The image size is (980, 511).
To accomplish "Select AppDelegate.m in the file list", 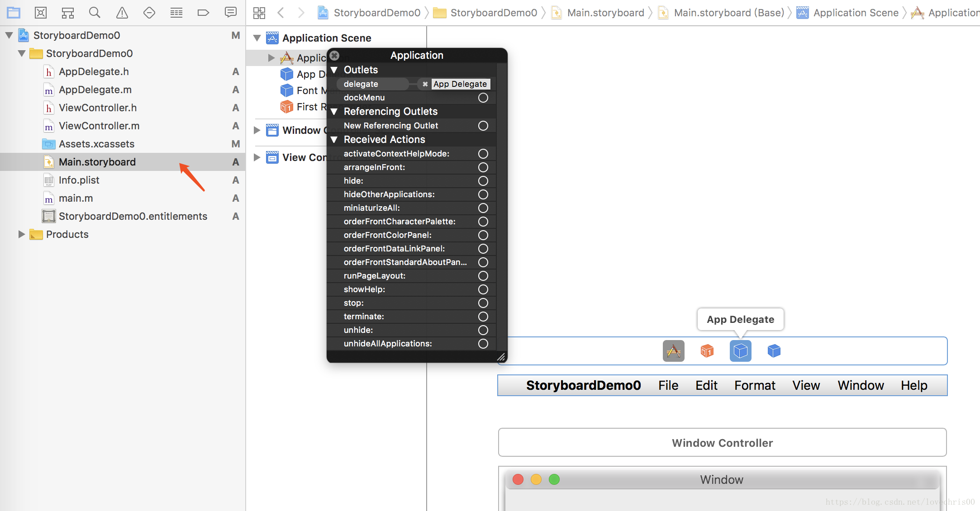I will tap(123, 90).
